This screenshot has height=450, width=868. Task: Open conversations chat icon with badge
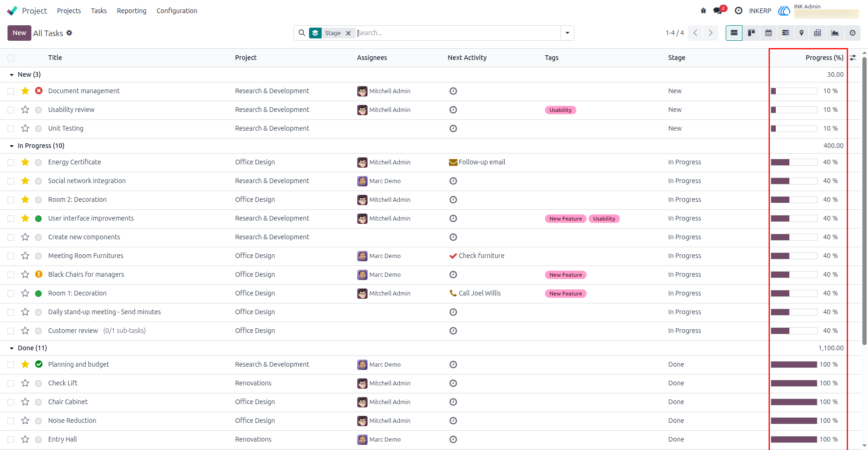click(719, 10)
